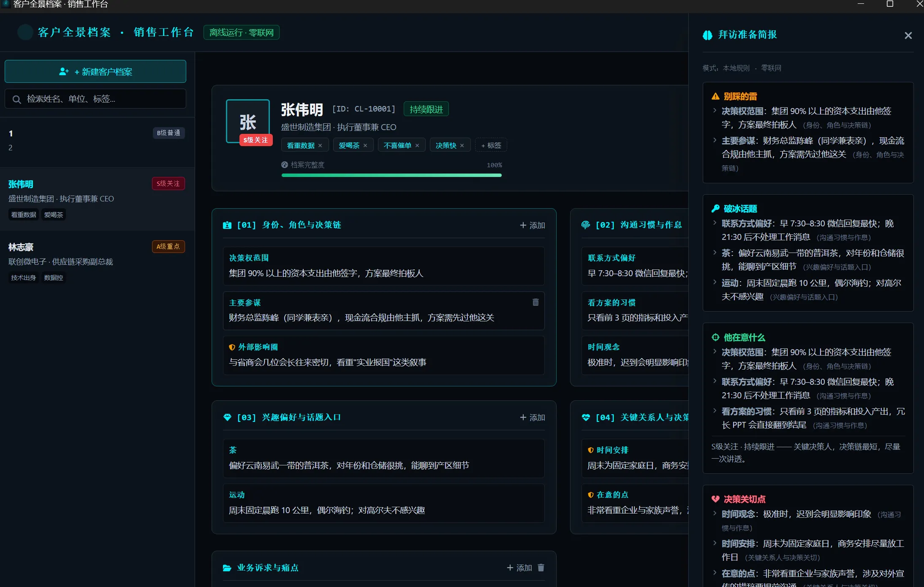Open the 运动 card in section 03

tap(383, 503)
